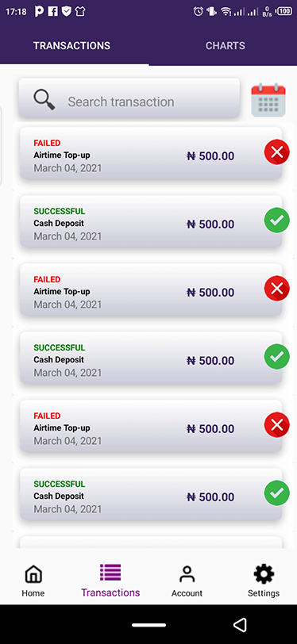The height and width of the screenshot is (644, 297).
Task: Open first failed Airtime Top-up transaction card
Action: [151, 153]
